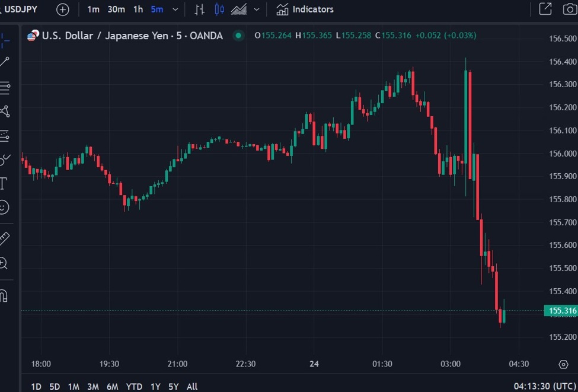Screen dimensions: 578x392
Task: Click the 155.316 current price label
Action: point(560,311)
